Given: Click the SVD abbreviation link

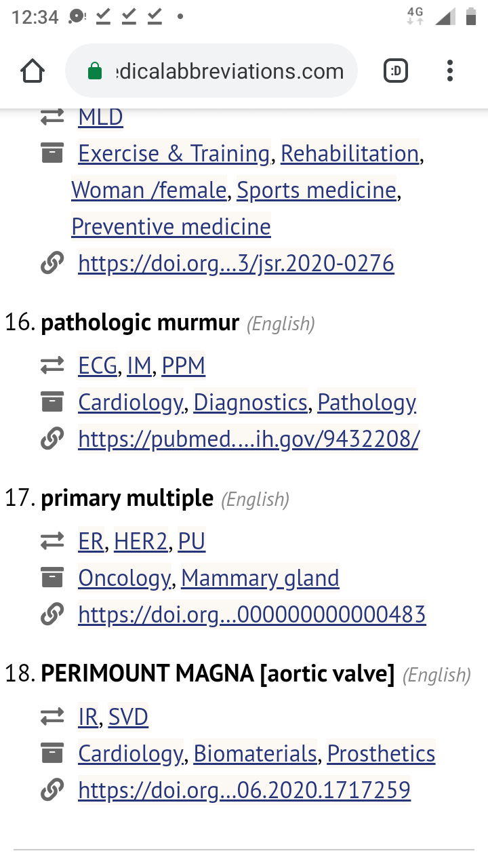Looking at the screenshot, I should 128,717.
